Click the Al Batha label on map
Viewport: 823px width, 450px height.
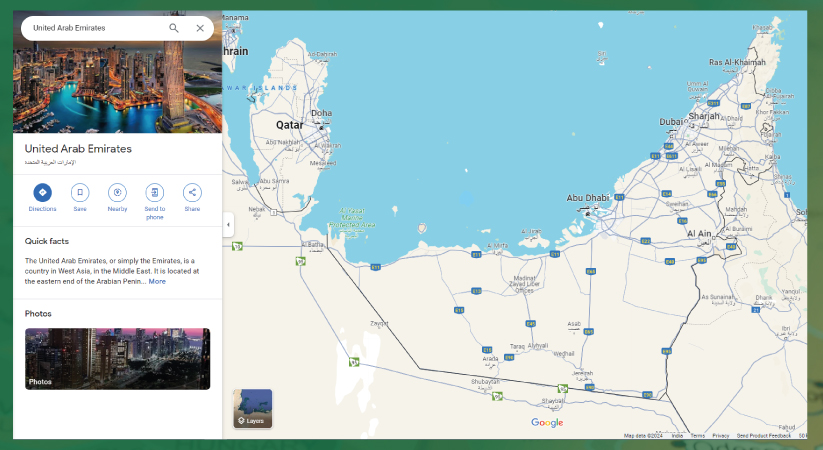pos(313,244)
